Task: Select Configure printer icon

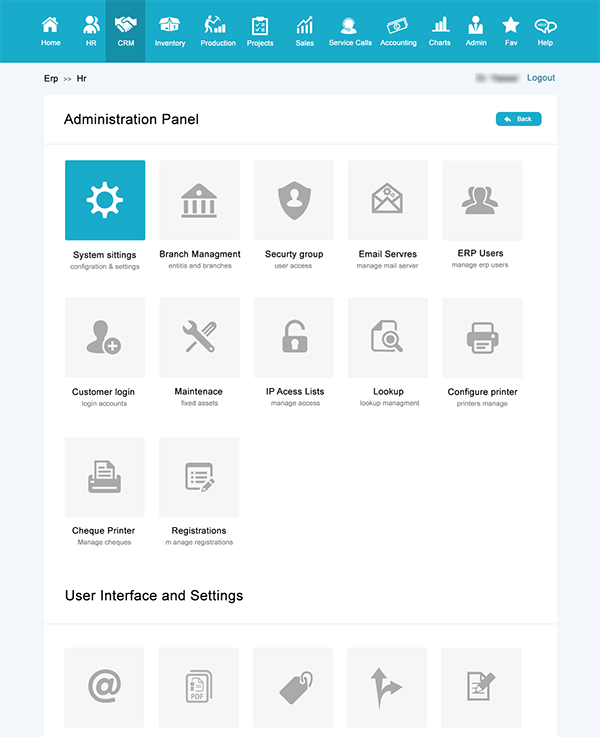Action: pyautogui.click(x=481, y=338)
